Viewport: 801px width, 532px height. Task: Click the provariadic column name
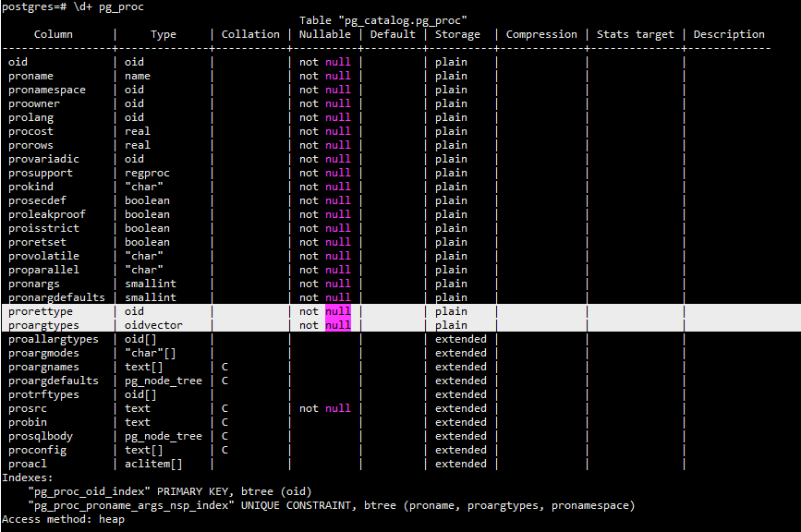[44, 159]
